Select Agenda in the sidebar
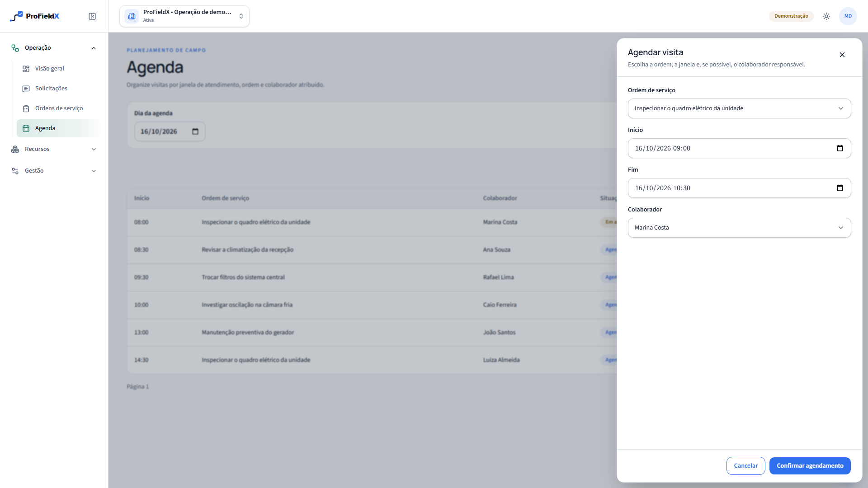Image resolution: width=868 pixels, height=488 pixels. tap(59, 128)
